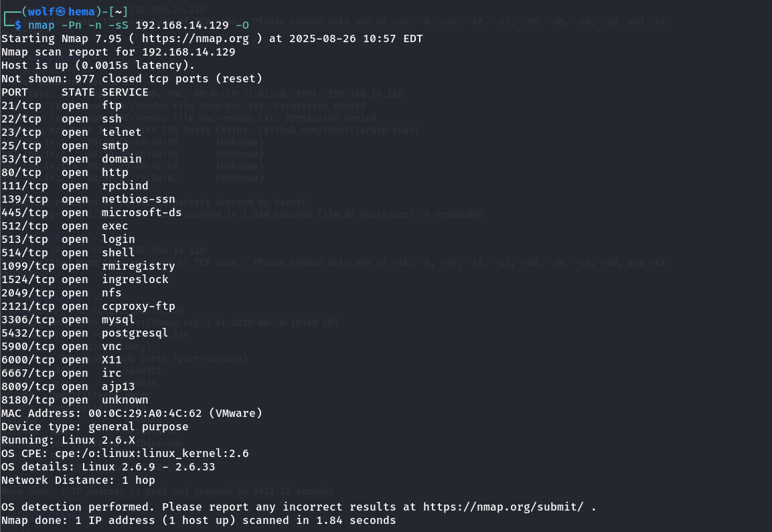Click the MAC Address line
Image resolution: width=772 pixels, height=532 pixels.
132,414
